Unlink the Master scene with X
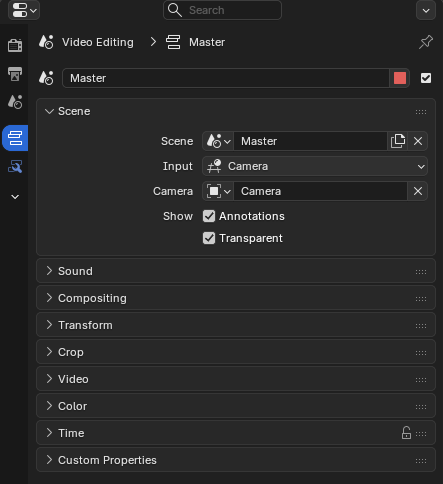The image size is (443, 484). point(418,141)
